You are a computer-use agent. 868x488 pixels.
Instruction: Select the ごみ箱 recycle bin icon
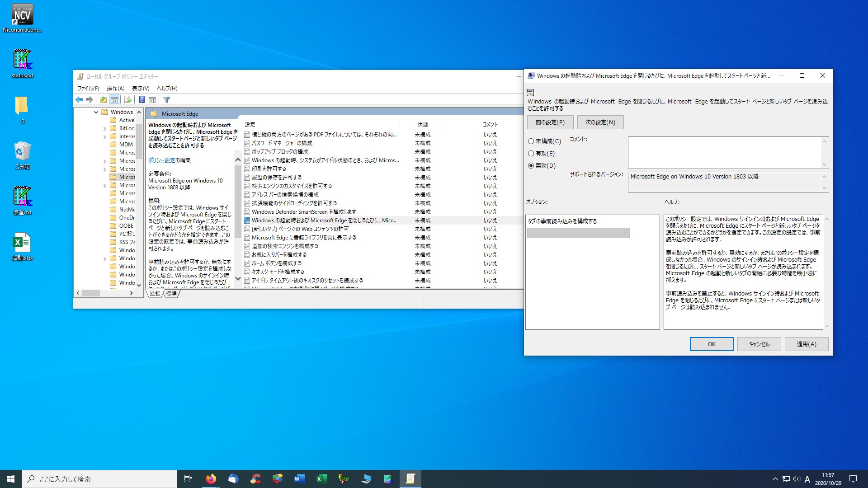click(23, 155)
